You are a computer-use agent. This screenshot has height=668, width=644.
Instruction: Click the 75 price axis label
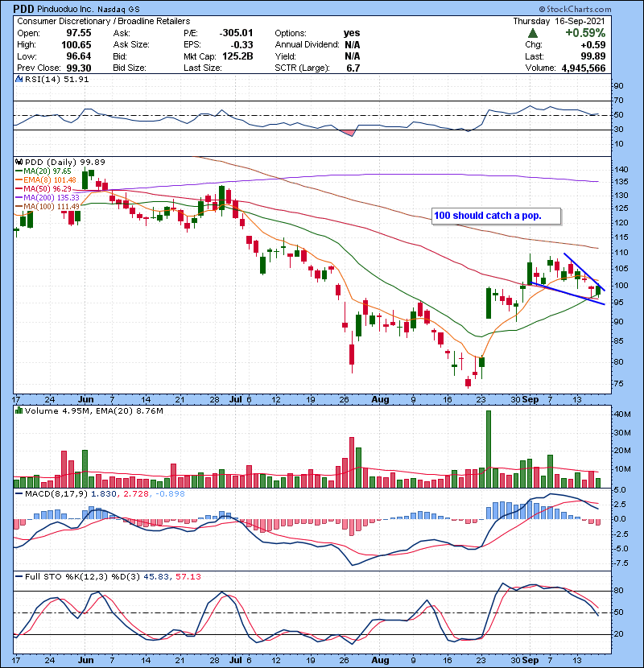point(619,383)
